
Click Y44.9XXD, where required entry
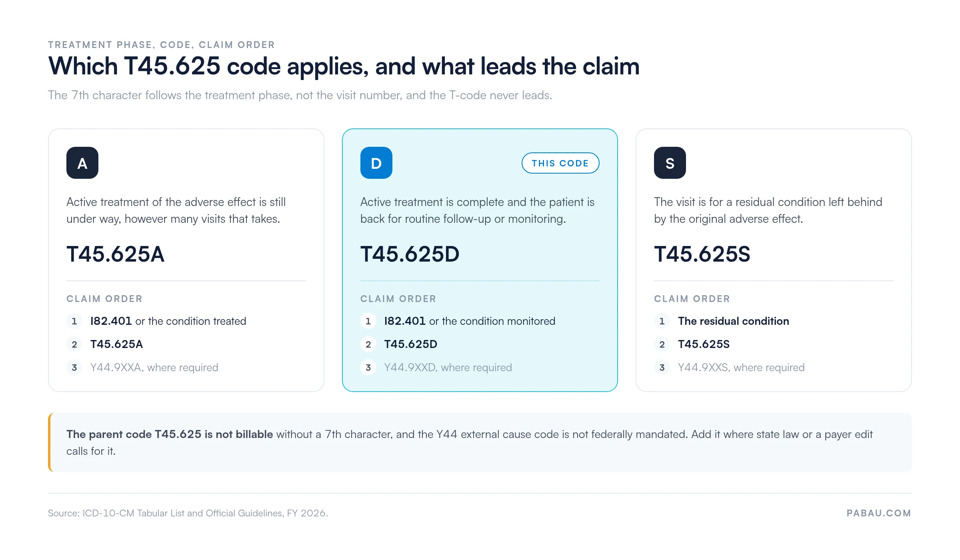(448, 368)
